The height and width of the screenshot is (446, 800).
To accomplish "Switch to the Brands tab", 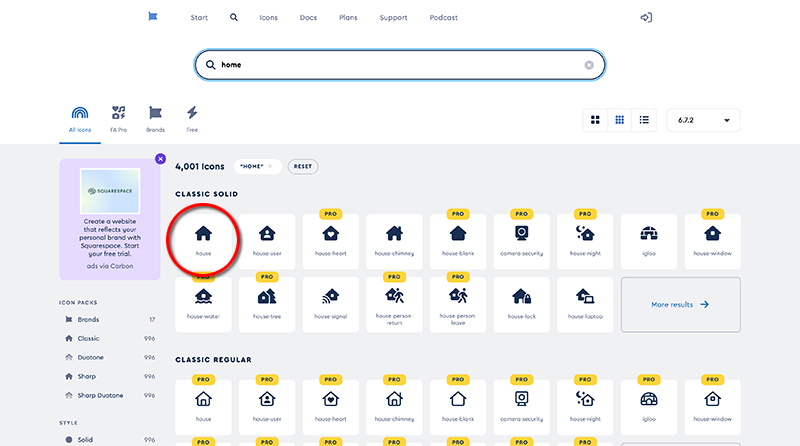I will click(x=155, y=118).
